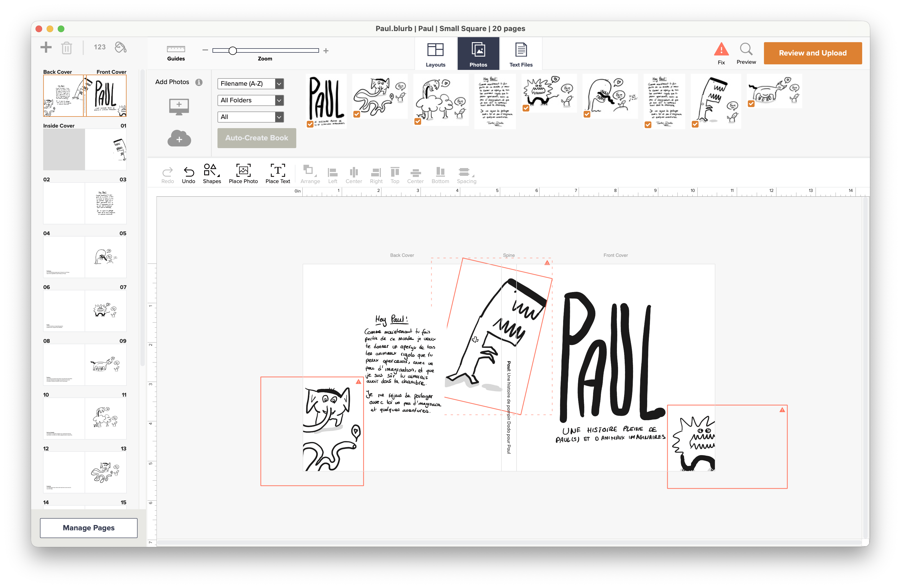Click the Review and Upload button
The image size is (901, 588).
(x=813, y=53)
